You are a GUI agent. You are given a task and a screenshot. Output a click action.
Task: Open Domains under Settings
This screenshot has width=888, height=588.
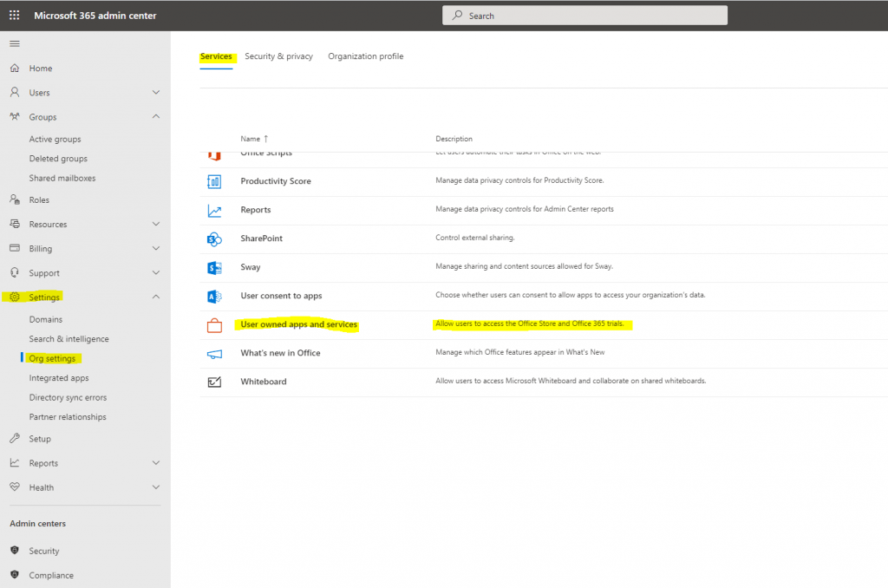point(46,319)
